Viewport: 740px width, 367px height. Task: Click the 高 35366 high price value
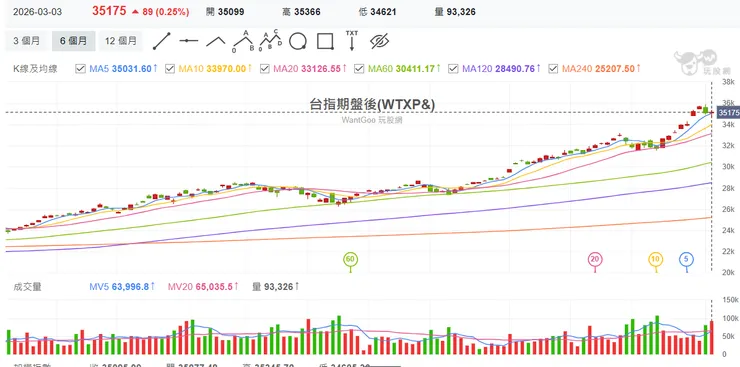click(x=301, y=12)
